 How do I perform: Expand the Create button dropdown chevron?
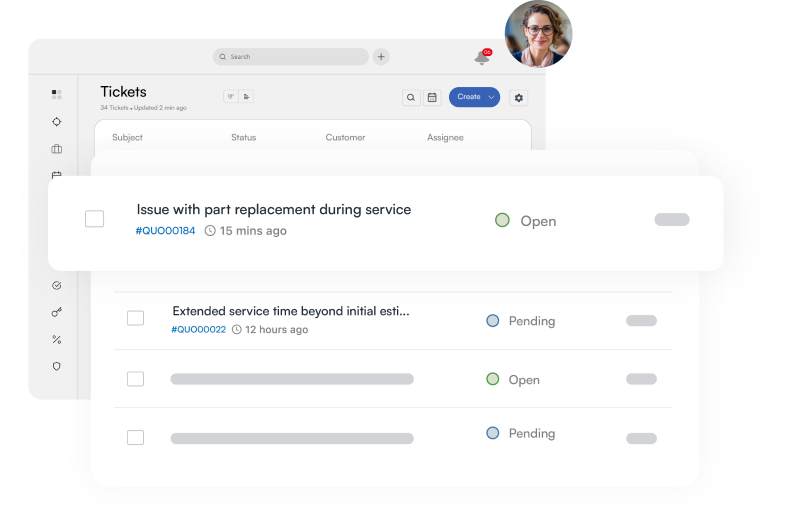tap(492, 97)
